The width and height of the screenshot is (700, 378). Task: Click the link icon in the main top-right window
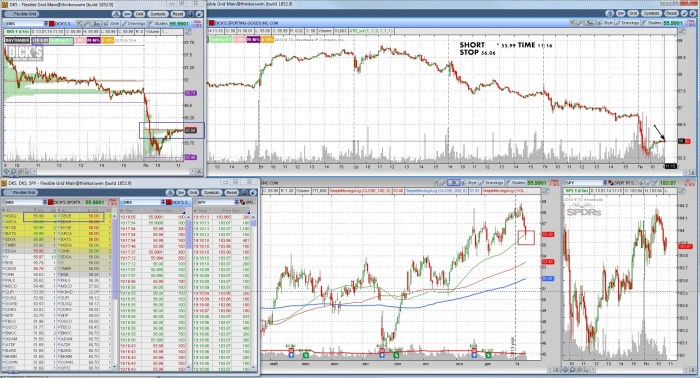pos(621,13)
